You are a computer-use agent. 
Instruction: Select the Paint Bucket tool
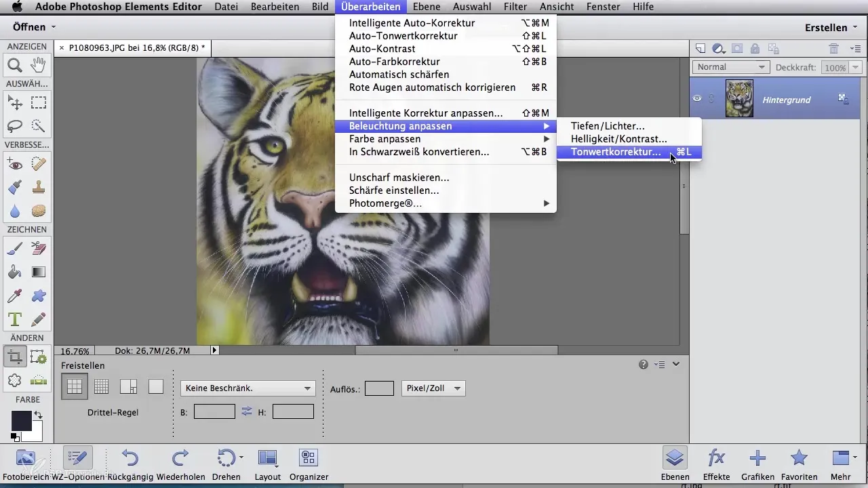click(15, 272)
